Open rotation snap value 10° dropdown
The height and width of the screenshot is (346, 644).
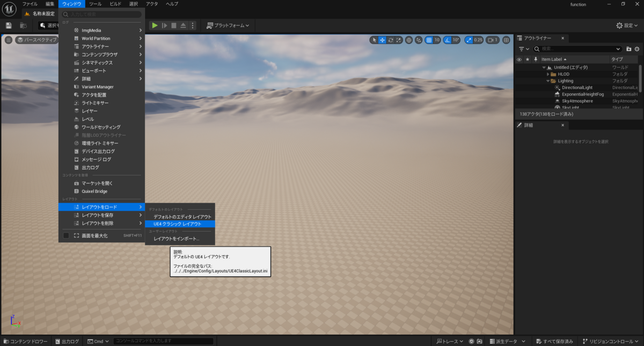tap(456, 40)
